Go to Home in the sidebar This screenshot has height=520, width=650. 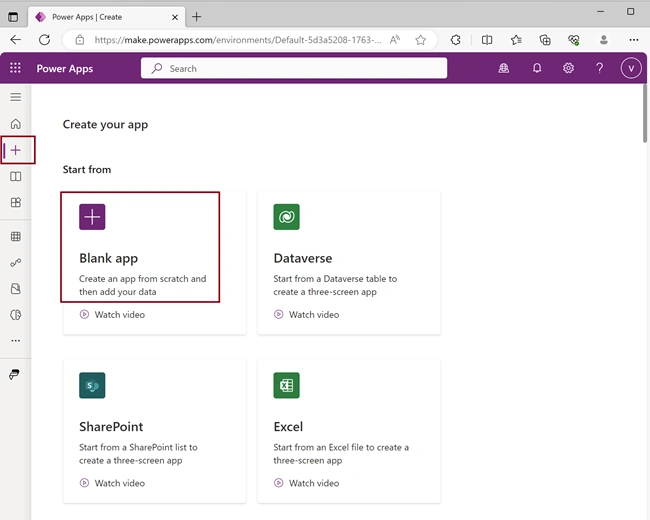click(16, 124)
